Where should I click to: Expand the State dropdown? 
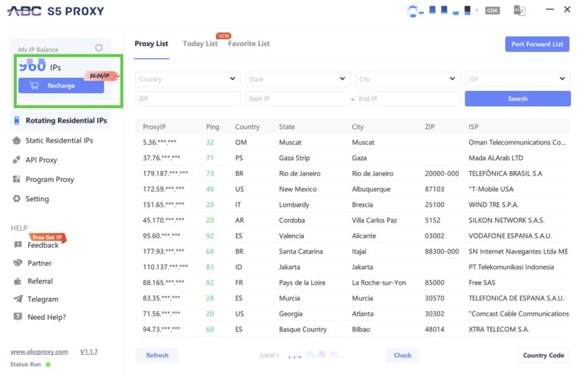(x=297, y=79)
